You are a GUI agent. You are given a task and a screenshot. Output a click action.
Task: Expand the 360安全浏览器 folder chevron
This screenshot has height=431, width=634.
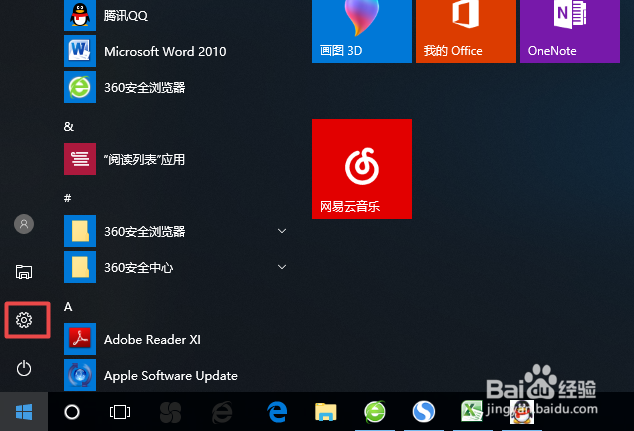(282, 231)
